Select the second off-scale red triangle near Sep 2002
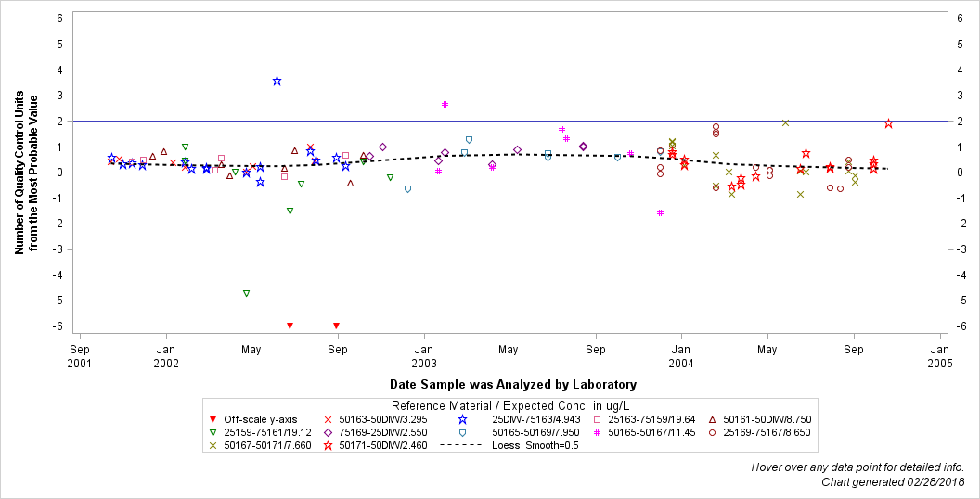Screen dimensions: 980x499 point(336,326)
